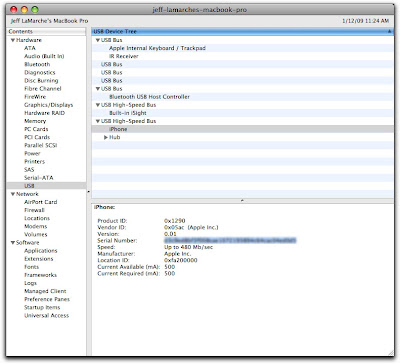
Task: Collapse the Hardware section triangle
Action: coord(13,40)
